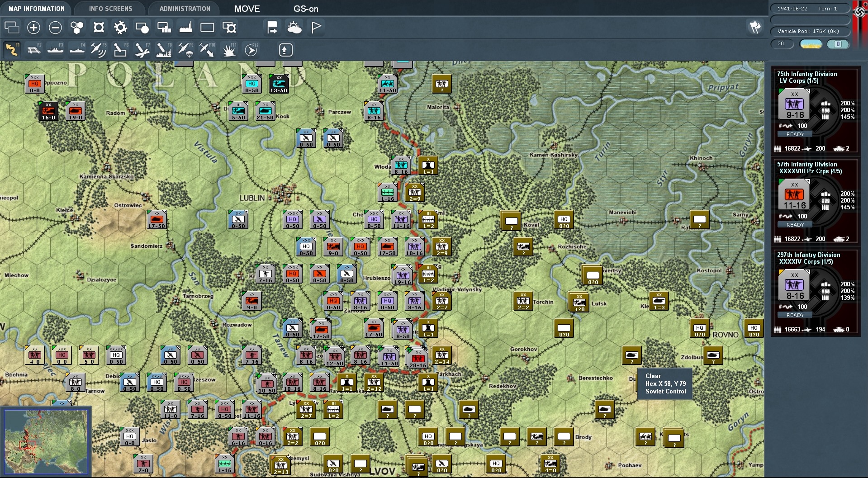Image resolution: width=868 pixels, height=478 pixels.
Task: Toggle READY status of 75th Infantry Division
Action: pos(795,134)
